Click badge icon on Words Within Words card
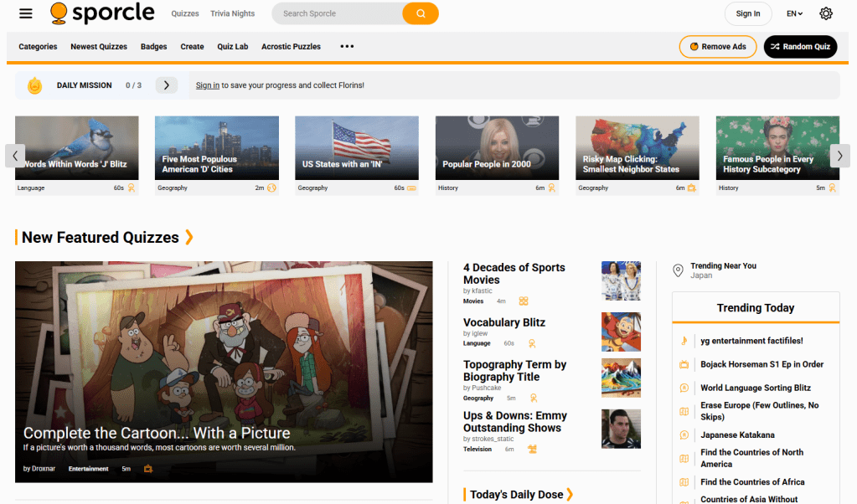This screenshot has height=504, width=857. (132, 188)
